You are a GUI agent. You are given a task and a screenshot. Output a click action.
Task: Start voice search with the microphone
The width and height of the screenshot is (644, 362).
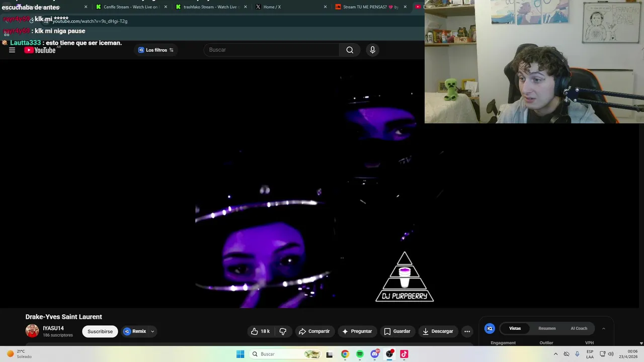[372, 50]
